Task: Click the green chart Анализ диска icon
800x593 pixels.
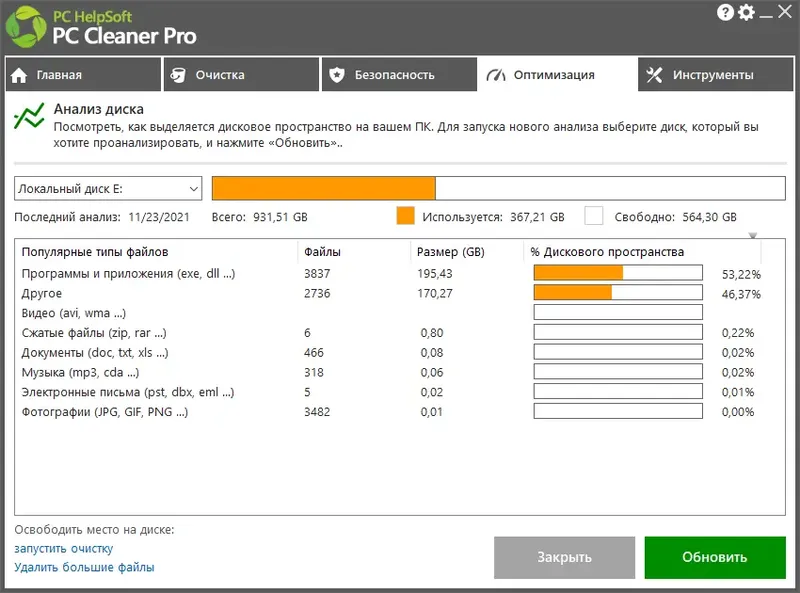Action: pos(29,116)
